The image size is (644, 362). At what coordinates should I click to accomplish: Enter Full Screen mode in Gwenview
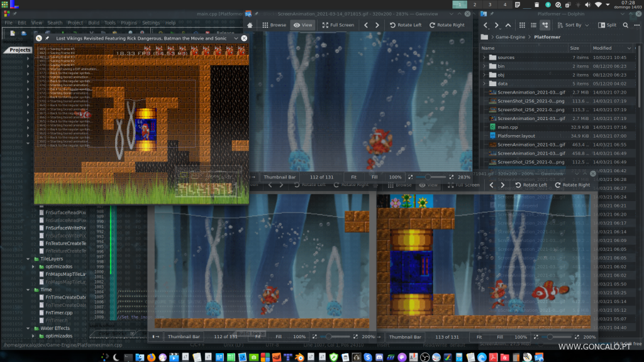338,25
